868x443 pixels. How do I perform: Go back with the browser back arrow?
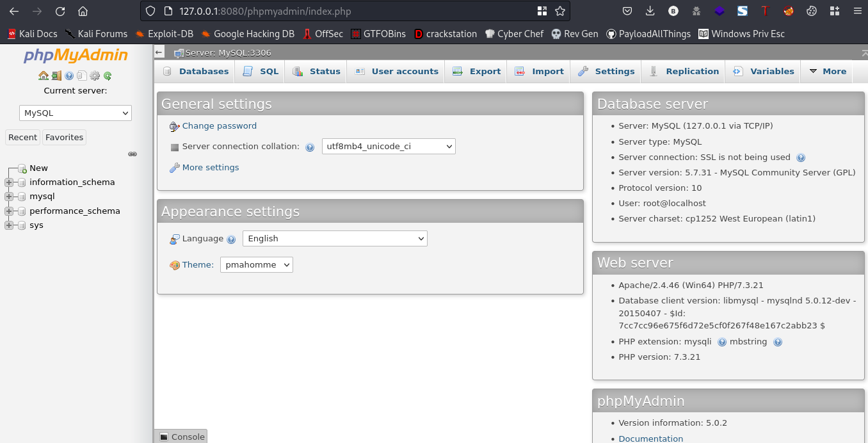tap(14, 11)
